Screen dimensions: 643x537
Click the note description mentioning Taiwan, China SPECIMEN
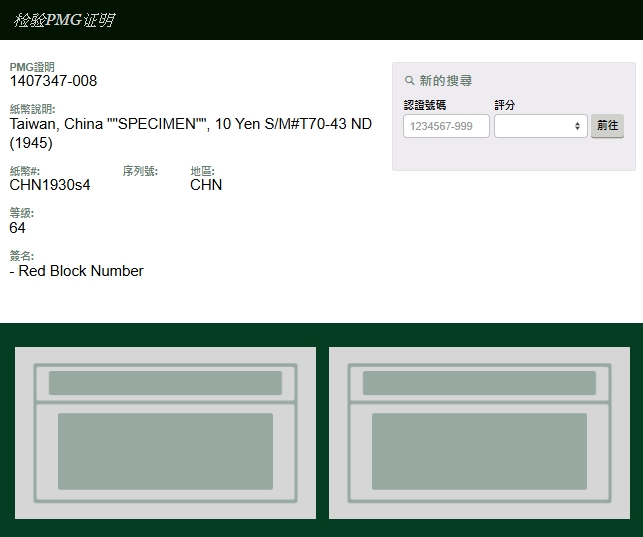[191, 133]
